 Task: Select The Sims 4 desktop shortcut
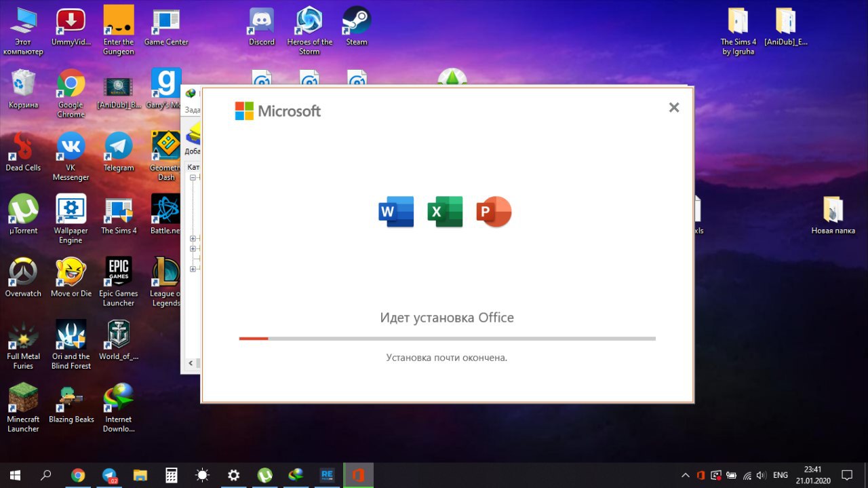click(119, 214)
